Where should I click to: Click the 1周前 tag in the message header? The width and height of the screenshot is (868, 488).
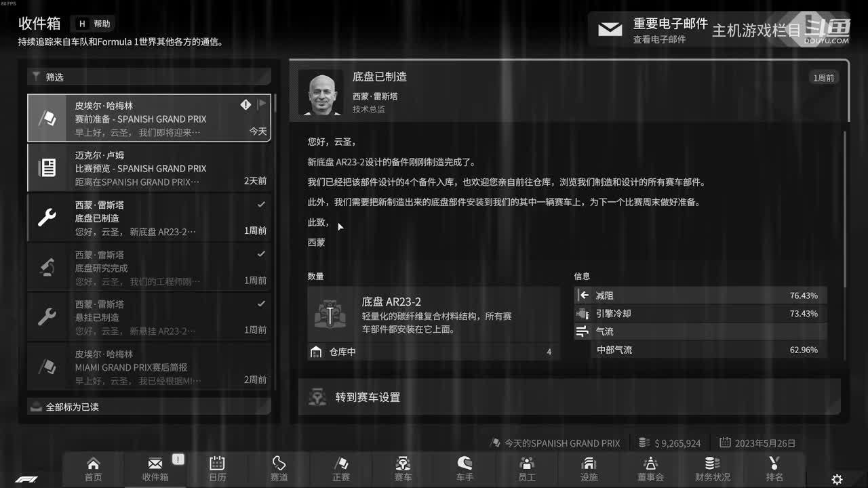[823, 78]
